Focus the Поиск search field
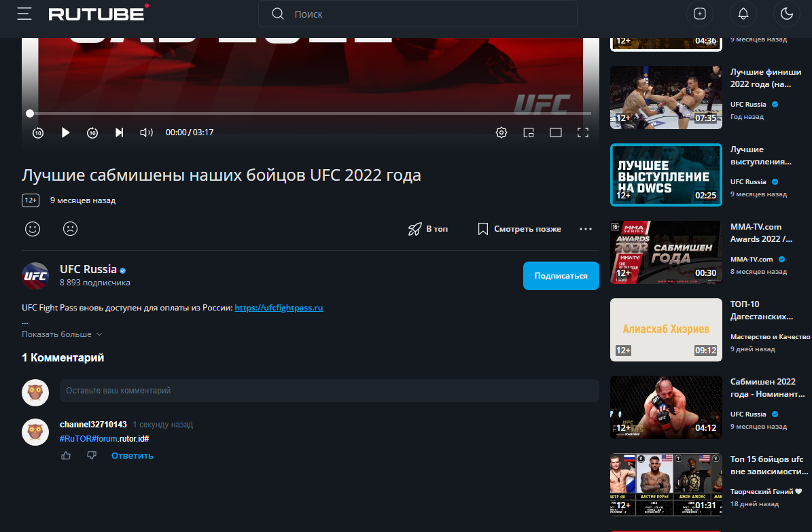This screenshot has height=532, width=812. coord(417,14)
